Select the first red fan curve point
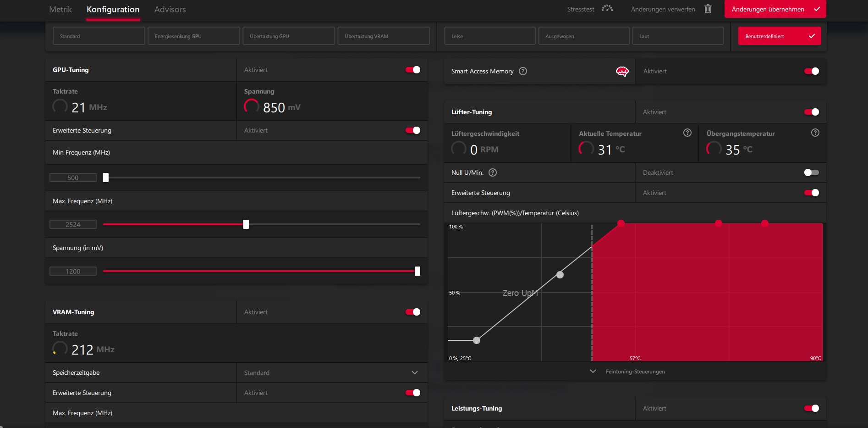 [621, 223]
